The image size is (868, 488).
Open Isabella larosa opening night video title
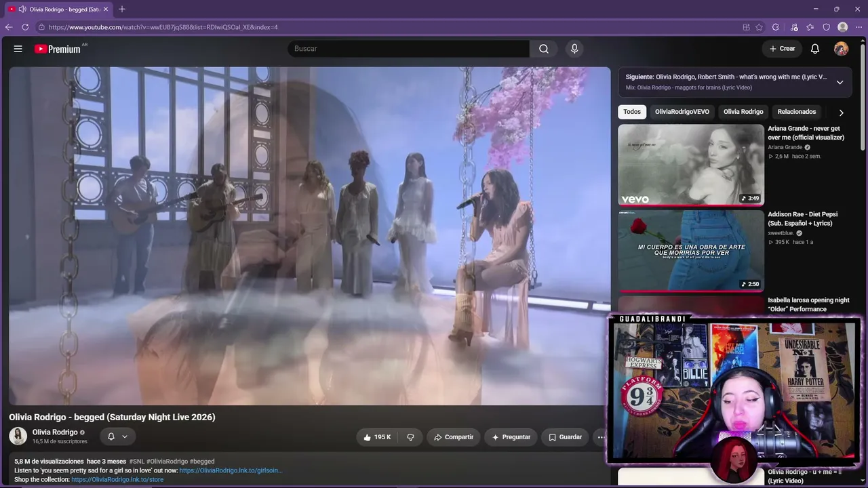point(808,304)
